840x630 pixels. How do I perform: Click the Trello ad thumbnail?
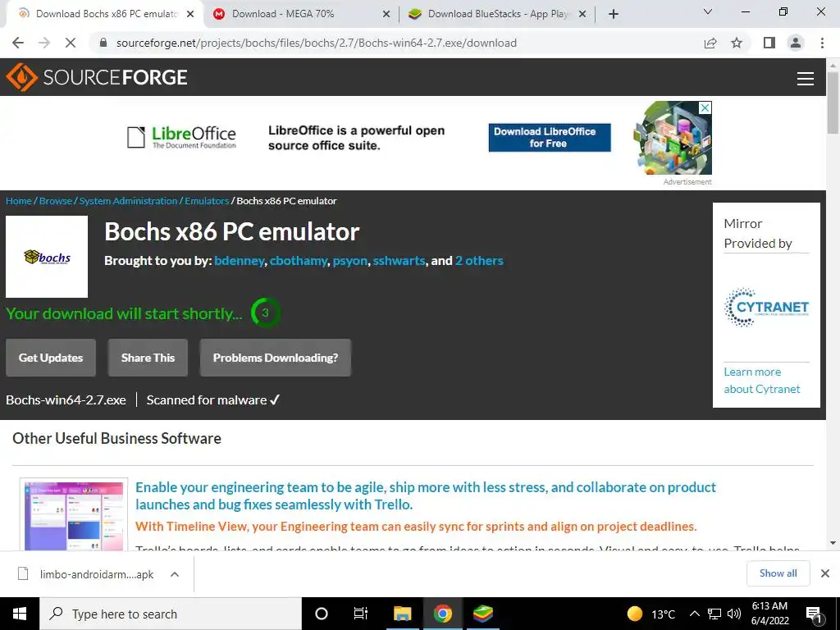(x=74, y=515)
